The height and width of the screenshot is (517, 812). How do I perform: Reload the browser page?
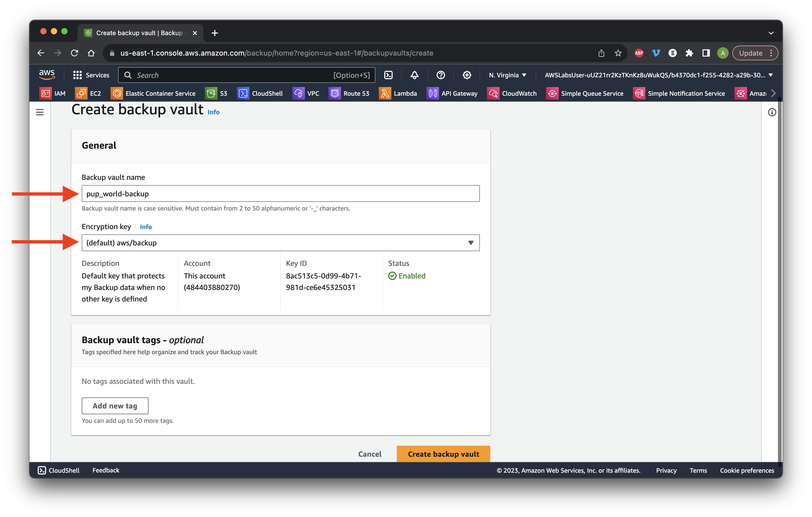pos(75,53)
